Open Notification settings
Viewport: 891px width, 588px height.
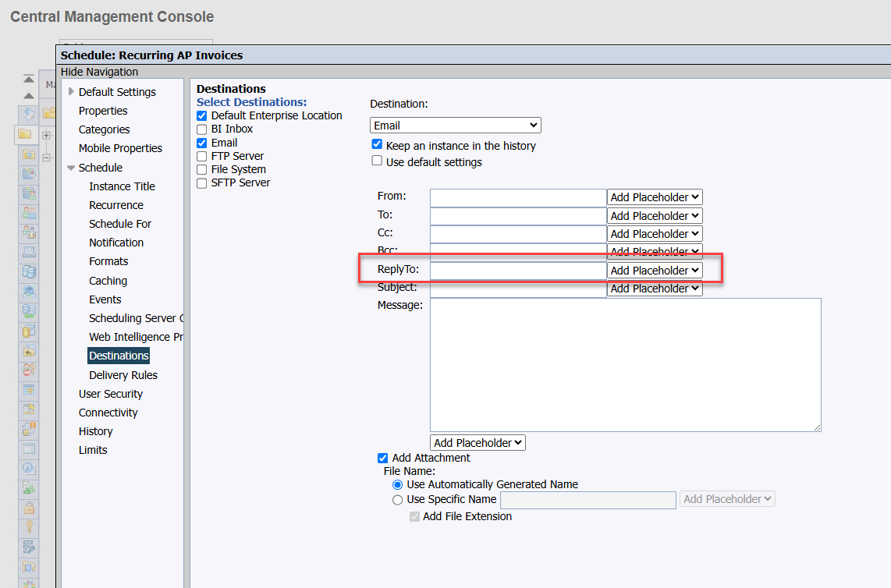coord(116,243)
